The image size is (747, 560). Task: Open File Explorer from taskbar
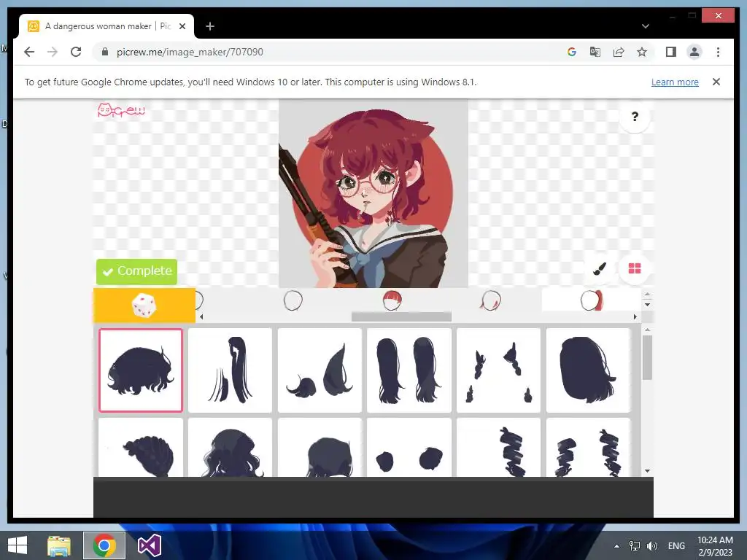pos(59,545)
